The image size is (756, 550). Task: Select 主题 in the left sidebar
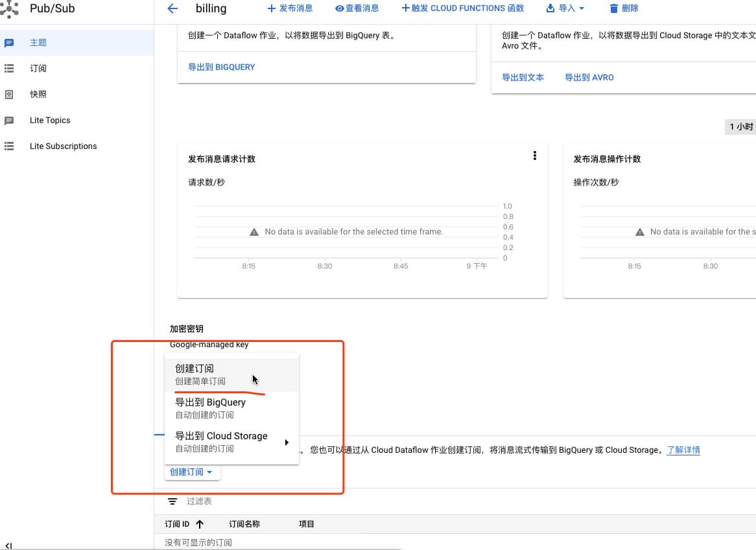[77, 42]
